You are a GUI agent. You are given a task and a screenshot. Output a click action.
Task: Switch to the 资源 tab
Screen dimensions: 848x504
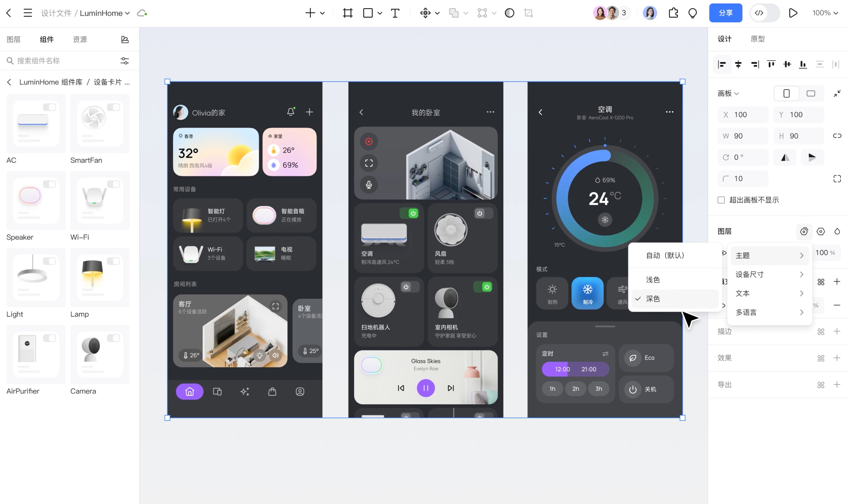click(80, 39)
